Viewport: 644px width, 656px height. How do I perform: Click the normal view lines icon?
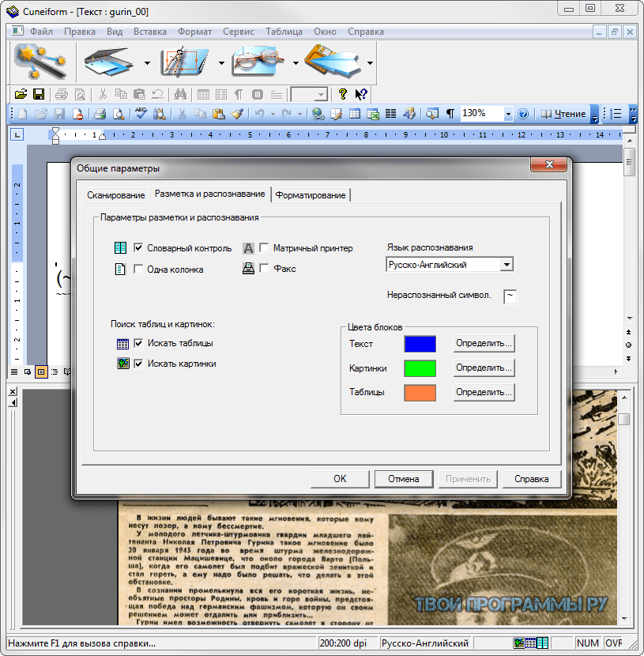click(14, 371)
